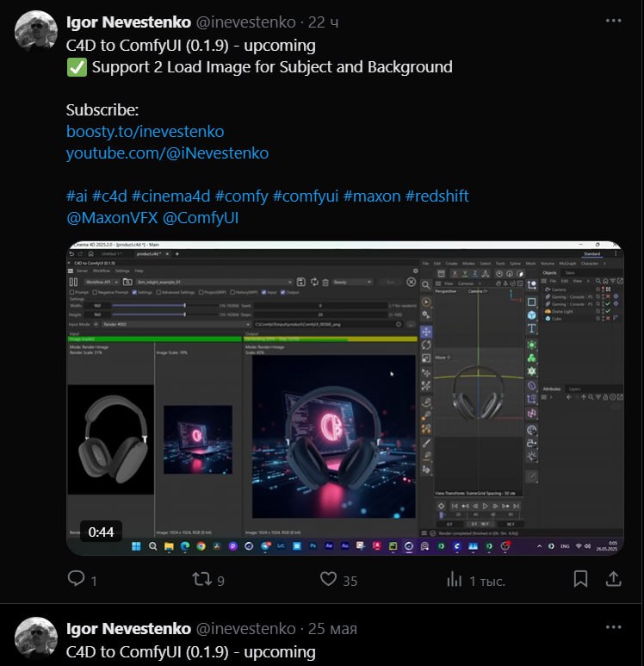Click the #comfy hashtag
The width and height of the screenshot is (644, 666).
[242, 196]
